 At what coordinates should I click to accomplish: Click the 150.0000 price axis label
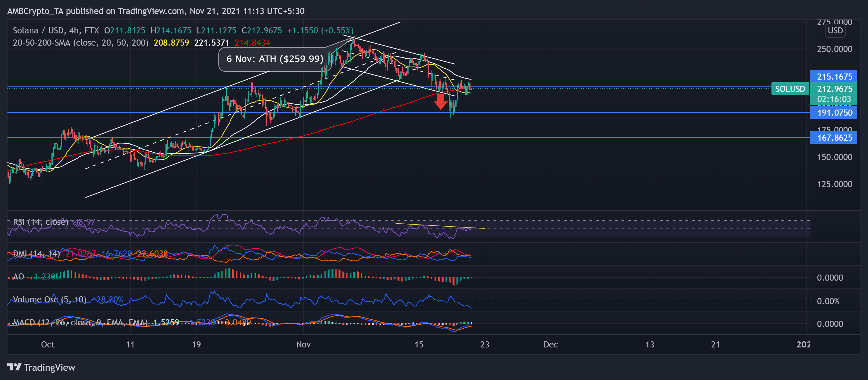(834, 157)
